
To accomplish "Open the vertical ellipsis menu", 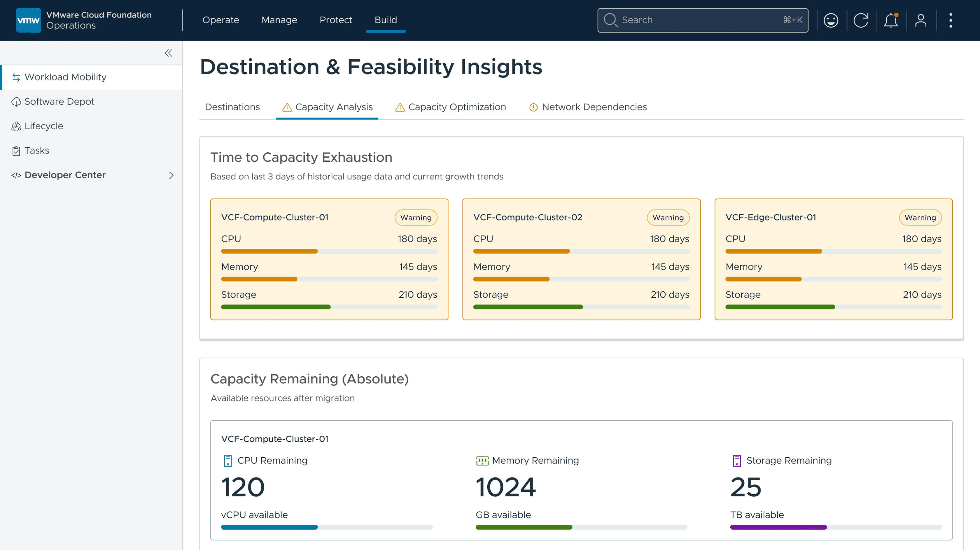I will pos(951,20).
